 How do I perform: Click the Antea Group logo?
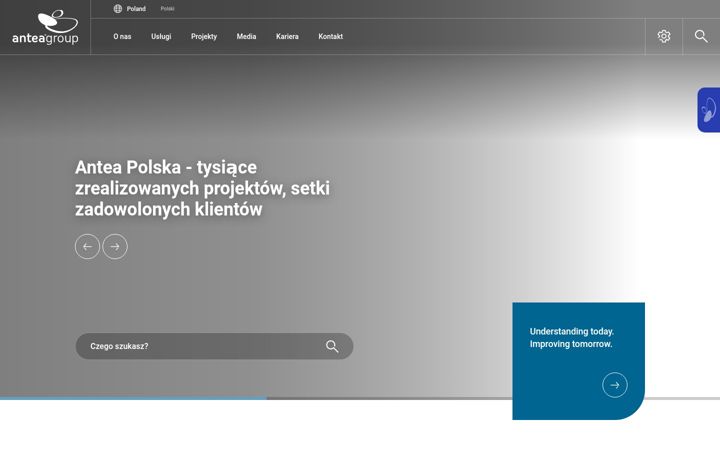(45, 28)
